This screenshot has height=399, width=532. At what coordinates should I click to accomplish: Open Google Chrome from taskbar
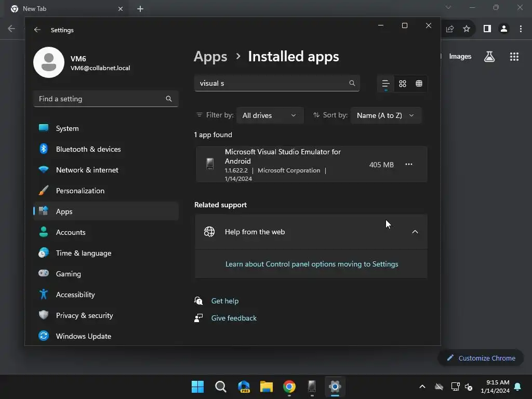point(289,387)
